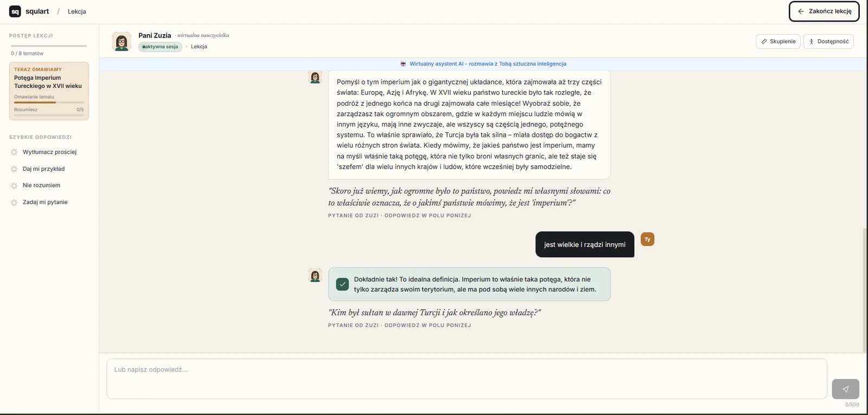Click the Wirtualny asystent AI banner text
This screenshot has width=868, height=415.
pos(488,64)
